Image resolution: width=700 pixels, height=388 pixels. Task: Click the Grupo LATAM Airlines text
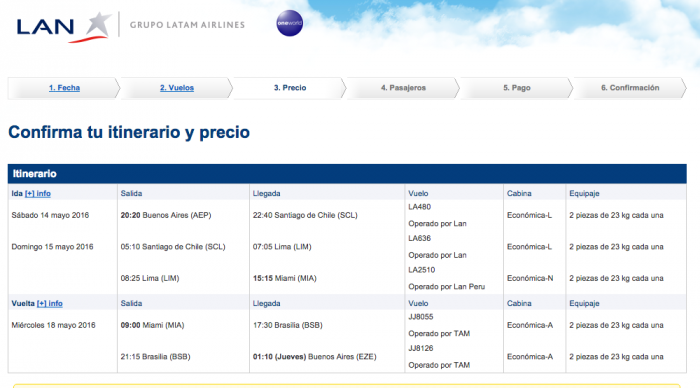coord(187,25)
